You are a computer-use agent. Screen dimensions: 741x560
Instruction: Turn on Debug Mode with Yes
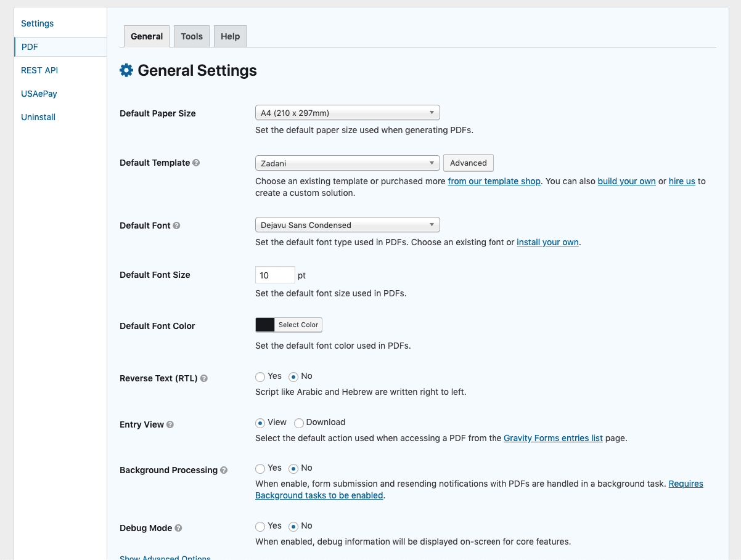pyautogui.click(x=260, y=526)
